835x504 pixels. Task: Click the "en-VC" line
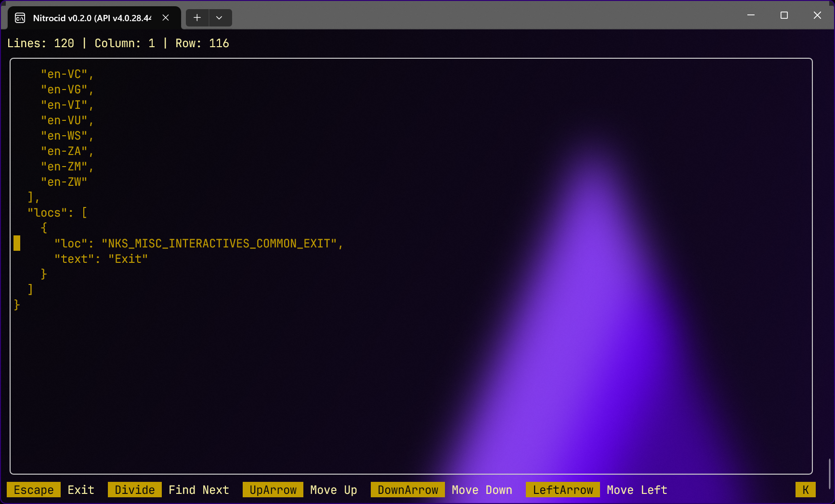coord(67,74)
